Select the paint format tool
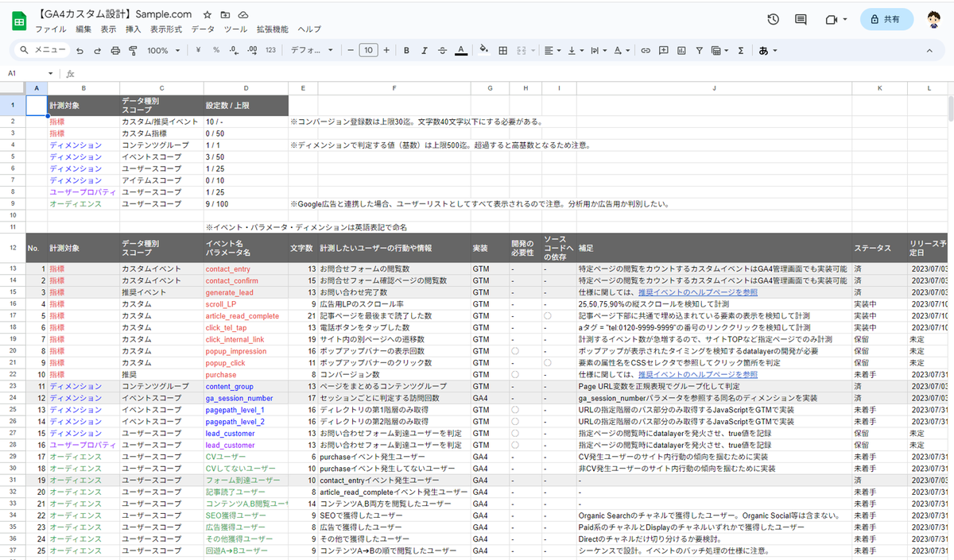This screenshot has width=954, height=560. pyautogui.click(x=133, y=50)
